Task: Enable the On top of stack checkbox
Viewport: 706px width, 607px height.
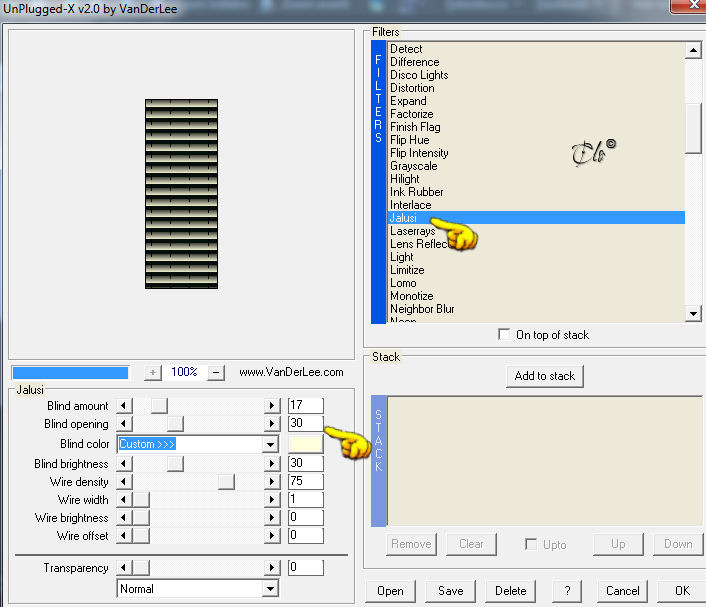Action: pyautogui.click(x=504, y=335)
